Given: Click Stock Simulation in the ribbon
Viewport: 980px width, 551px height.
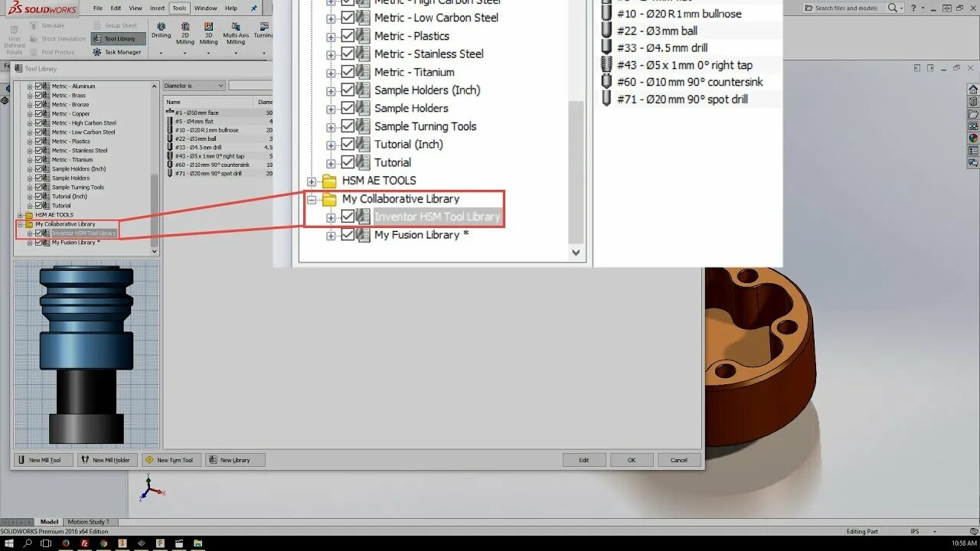Looking at the screenshot, I should click(x=58, y=39).
